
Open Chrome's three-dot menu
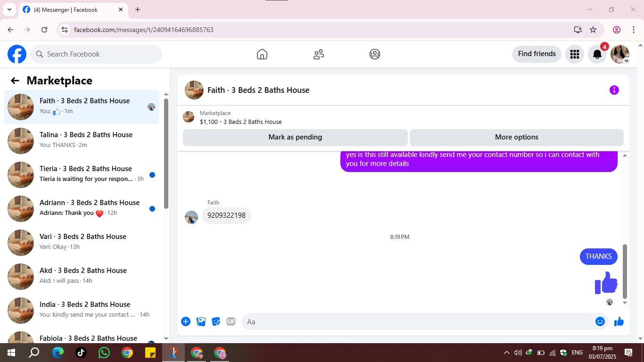(x=634, y=30)
